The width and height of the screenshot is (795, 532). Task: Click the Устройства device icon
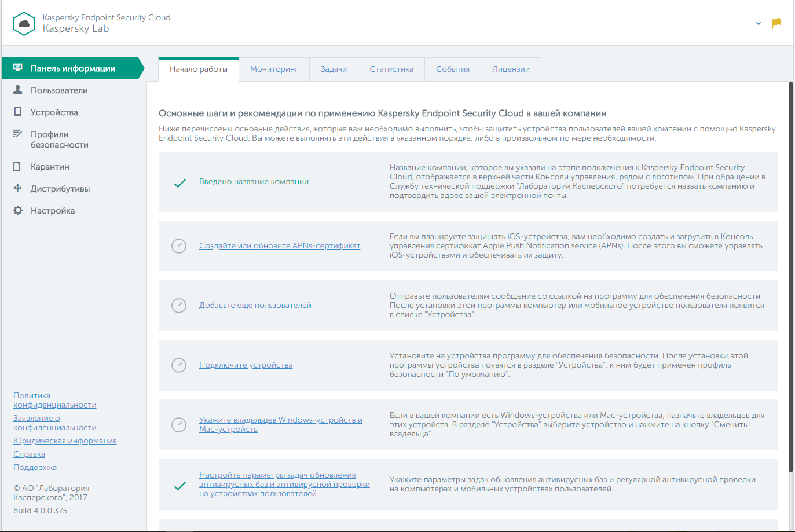coord(18,112)
